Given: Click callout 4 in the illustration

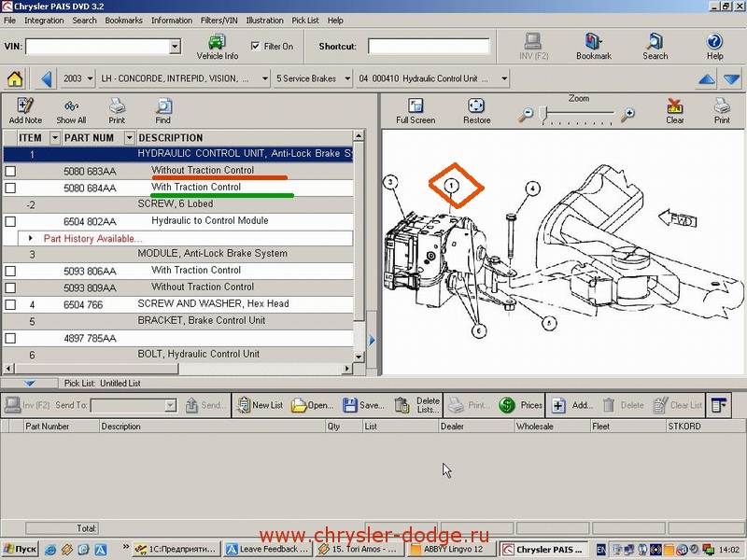Looking at the screenshot, I should [x=532, y=189].
